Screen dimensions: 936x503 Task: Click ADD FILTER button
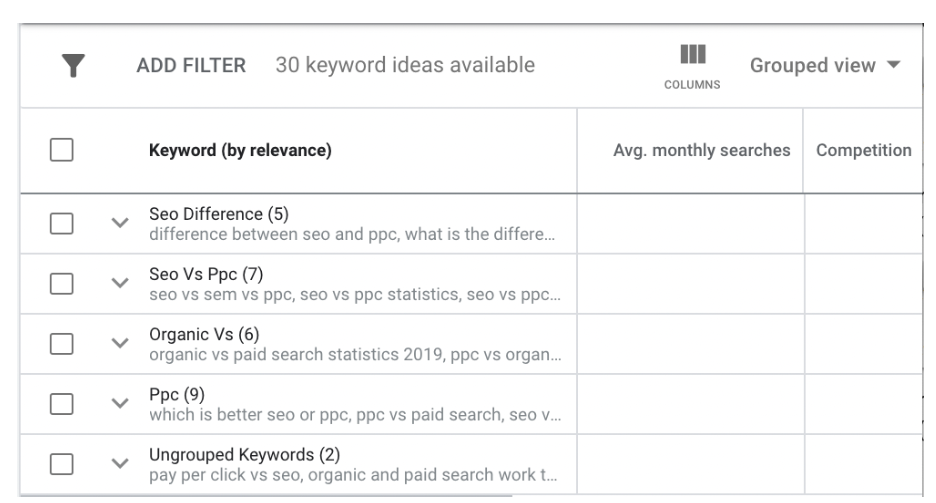(x=191, y=67)
